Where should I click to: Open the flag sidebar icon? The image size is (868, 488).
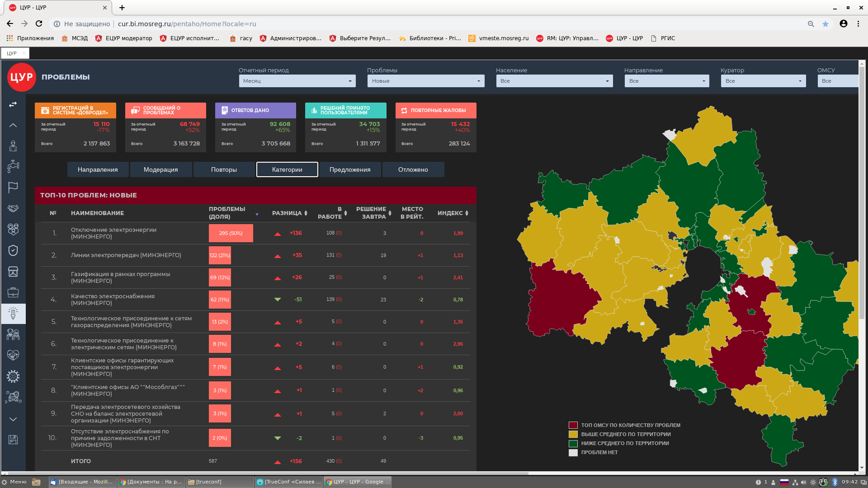[13, 187]
